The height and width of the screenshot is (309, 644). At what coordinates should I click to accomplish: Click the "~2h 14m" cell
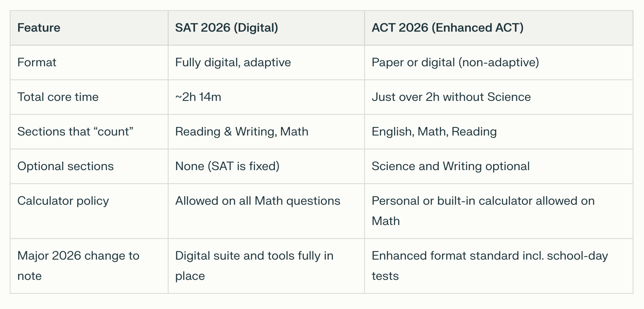(x=198, y=97)
